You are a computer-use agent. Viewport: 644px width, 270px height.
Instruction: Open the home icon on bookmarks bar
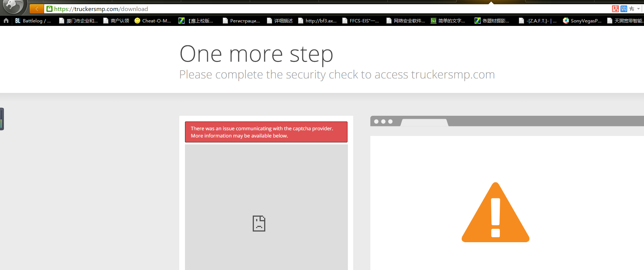point(6,21)
